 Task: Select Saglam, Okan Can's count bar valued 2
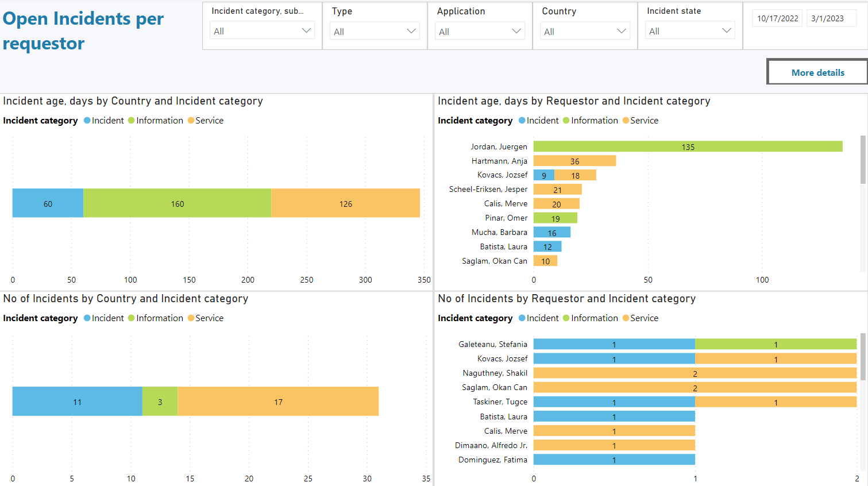pos(695,387)
